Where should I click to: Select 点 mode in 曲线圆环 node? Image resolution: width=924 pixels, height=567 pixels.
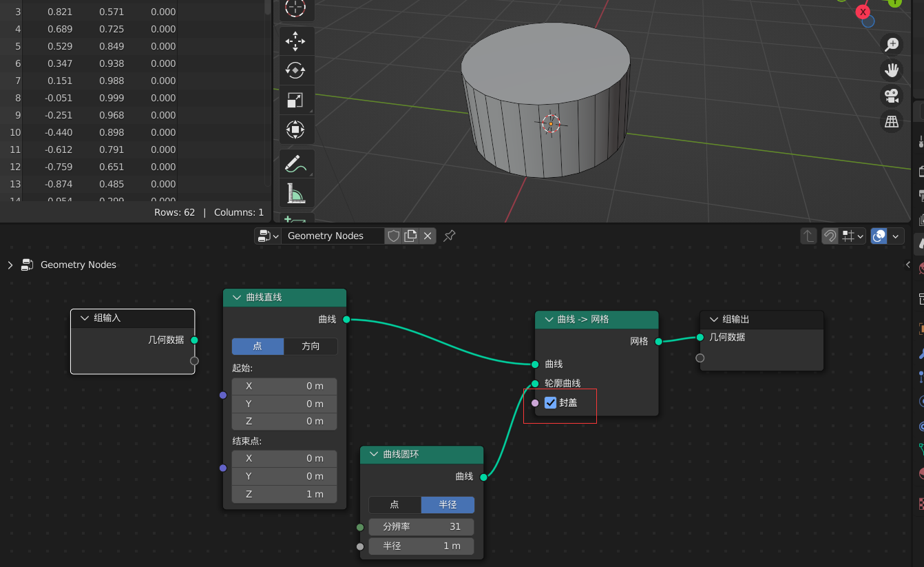[x=395, y=504]
